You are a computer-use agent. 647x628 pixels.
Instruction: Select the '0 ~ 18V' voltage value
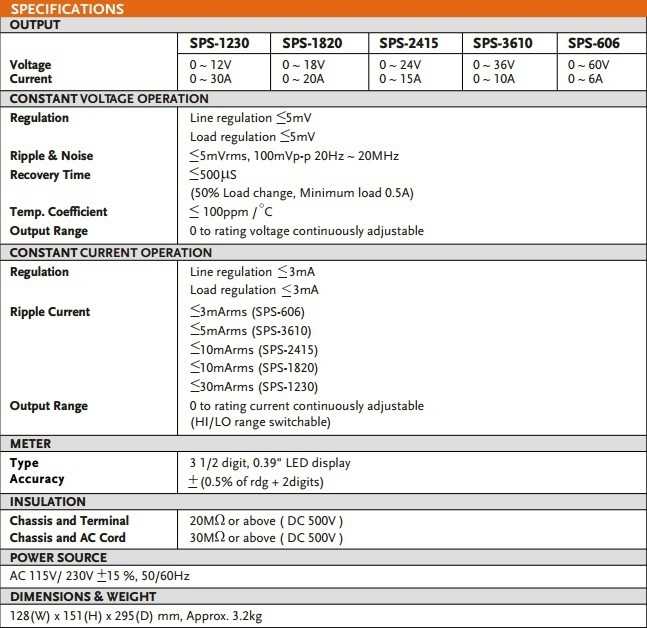click(x=304, y=65)
